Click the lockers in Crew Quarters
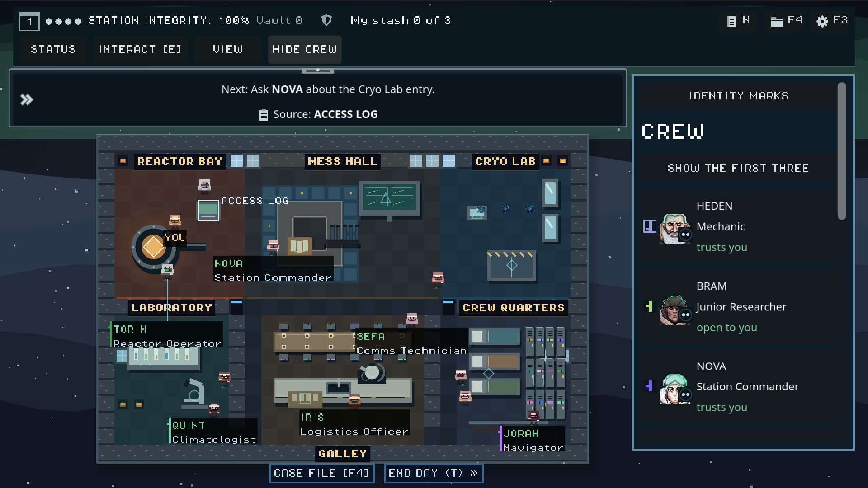This screenshot has width=868, height=488. [545, 373]
